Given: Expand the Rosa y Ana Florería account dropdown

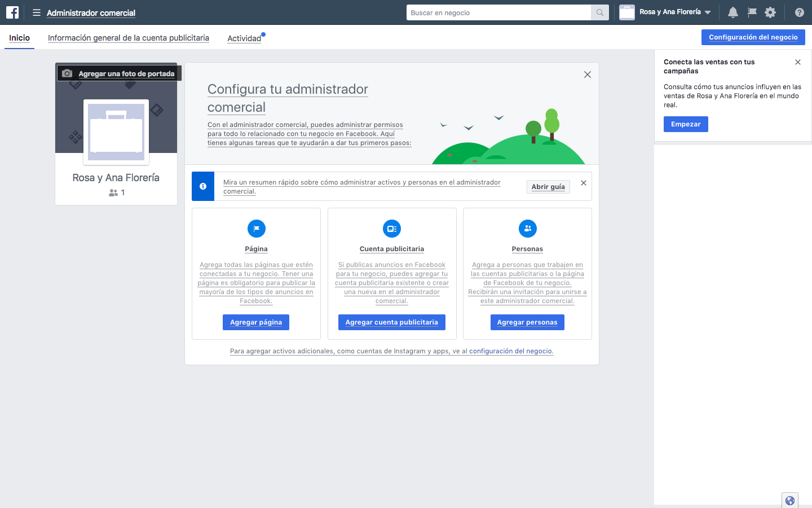Looking at the screenshot, I should (x=676, y=12).
